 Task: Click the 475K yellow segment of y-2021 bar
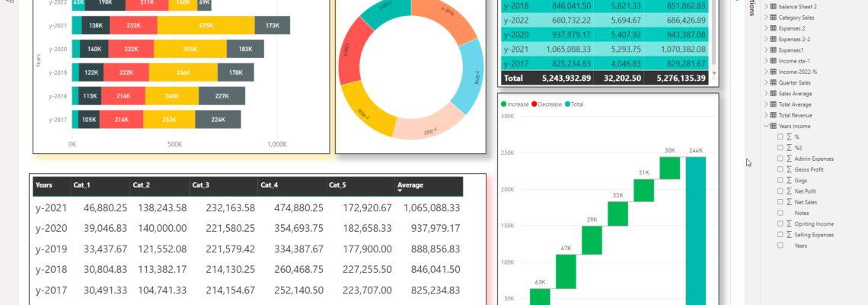point(206,25)
